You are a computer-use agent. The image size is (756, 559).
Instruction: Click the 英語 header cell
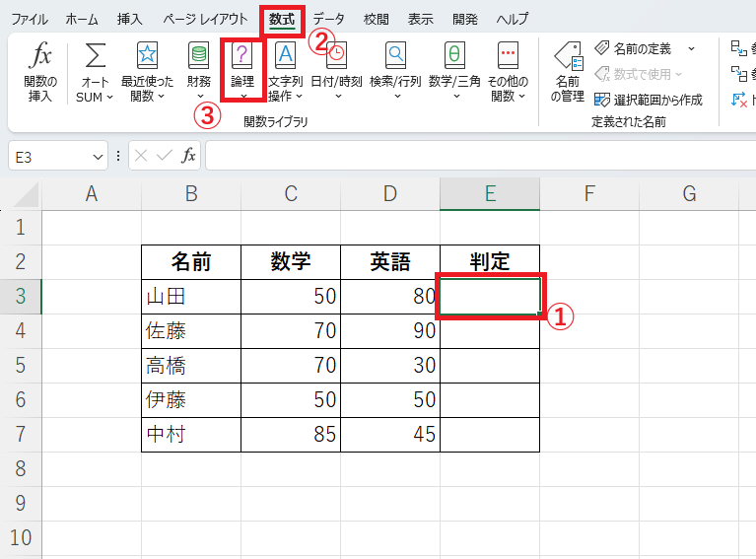[390, 262]
